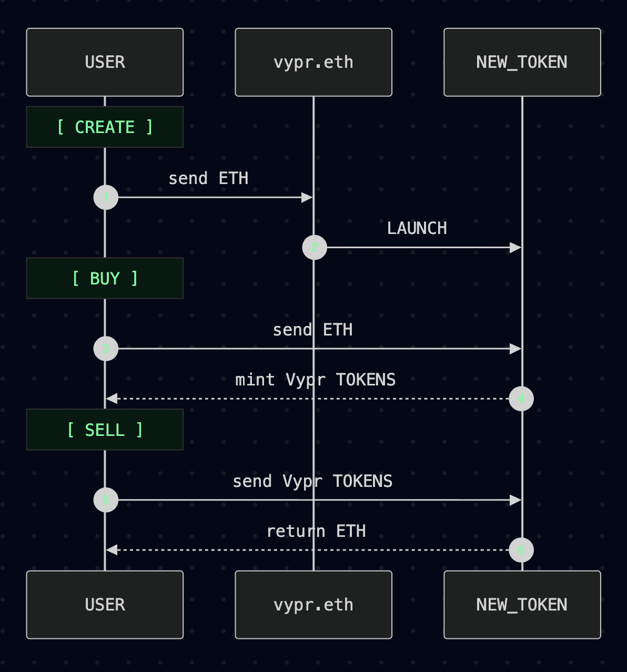Expand the top USER actor box
The width and height of the screenshot is (627, 672).
(x=105, y=62)
